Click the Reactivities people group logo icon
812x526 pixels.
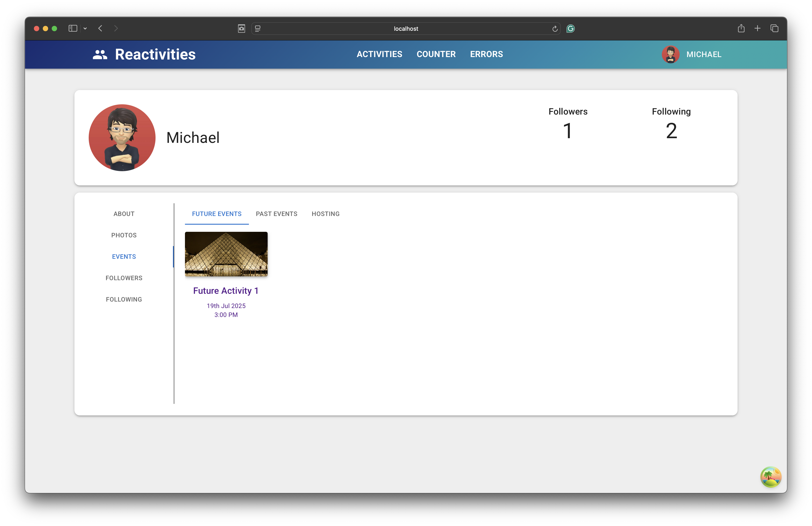pyautogui.click(x=100, y=55)
